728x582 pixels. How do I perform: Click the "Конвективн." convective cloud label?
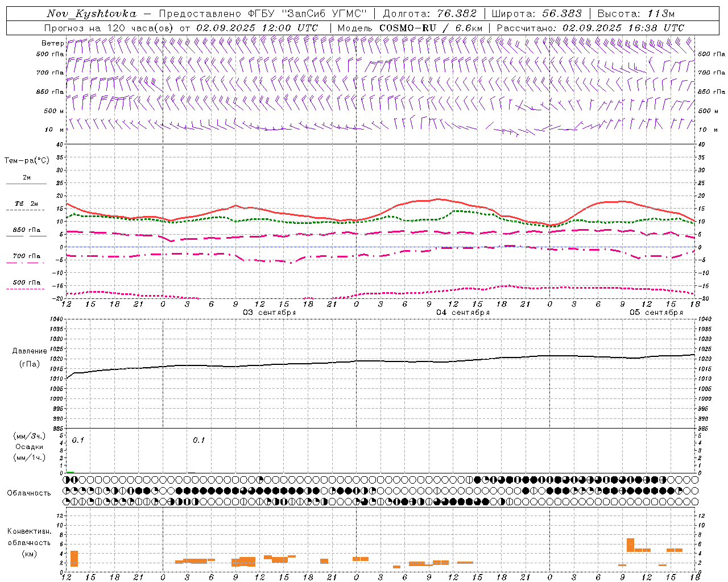(30, 531)
